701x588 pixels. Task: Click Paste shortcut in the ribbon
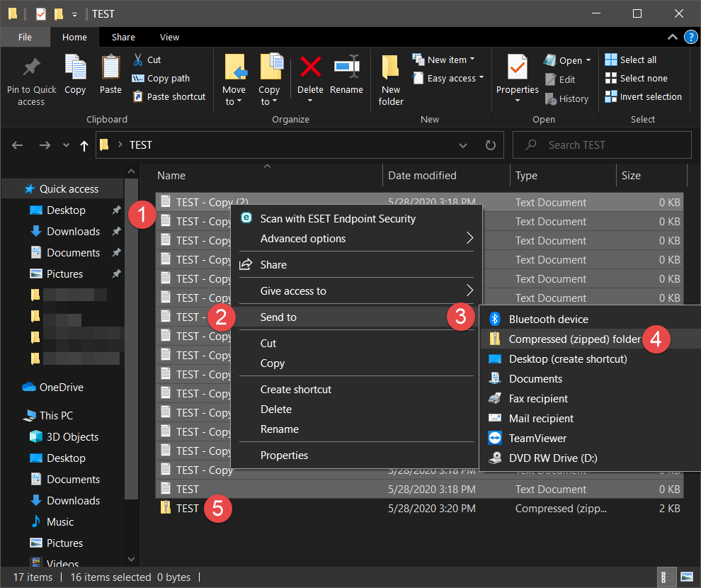tap(169, 96)
